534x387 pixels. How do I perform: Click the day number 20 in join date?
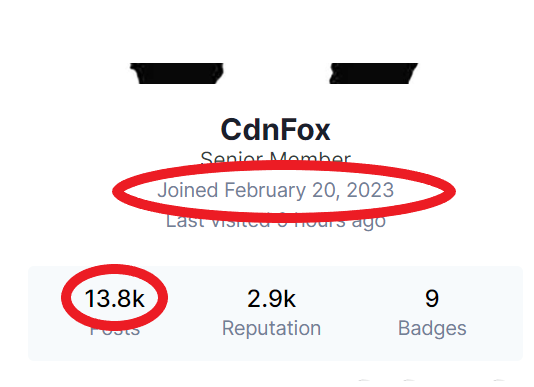click(325, 190)
